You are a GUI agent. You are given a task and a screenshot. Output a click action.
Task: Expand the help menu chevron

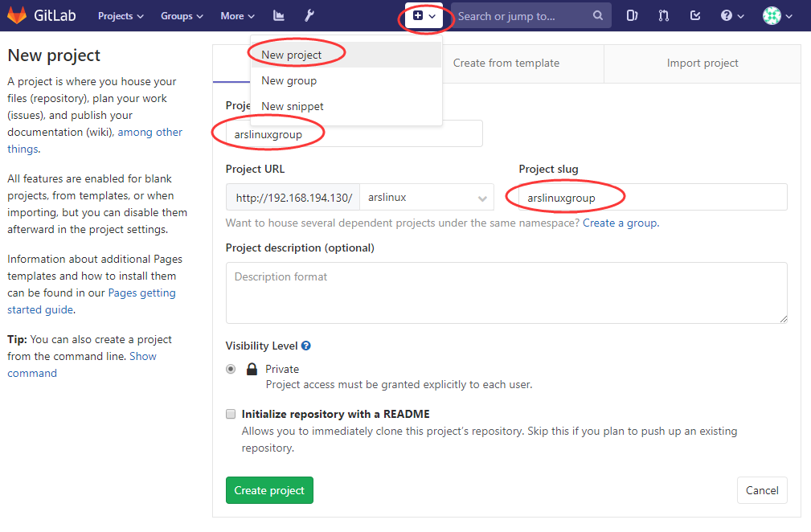coord(740,16)
